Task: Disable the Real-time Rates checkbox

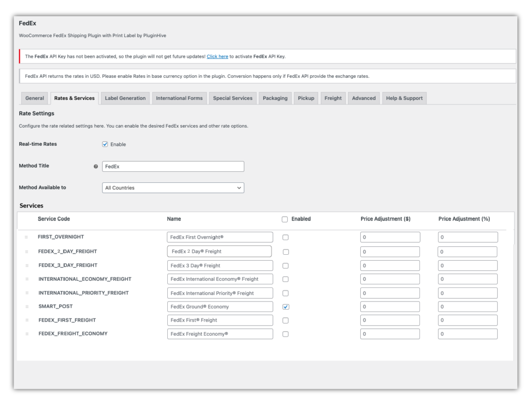Action: [x=105, y=144]
